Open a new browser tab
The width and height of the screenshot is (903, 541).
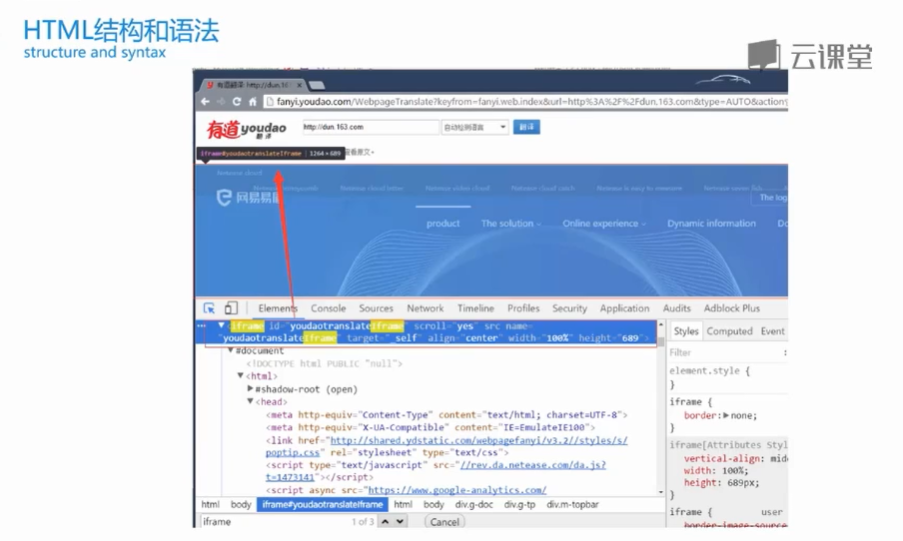(x=316, y=85)
